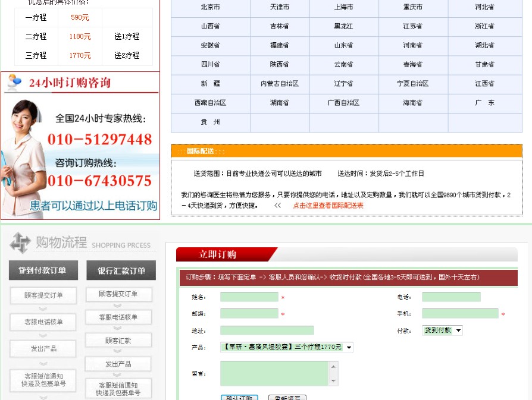Click the 顾客汇款 step box
The image size is (532, 400).
[x=118, y=341]
